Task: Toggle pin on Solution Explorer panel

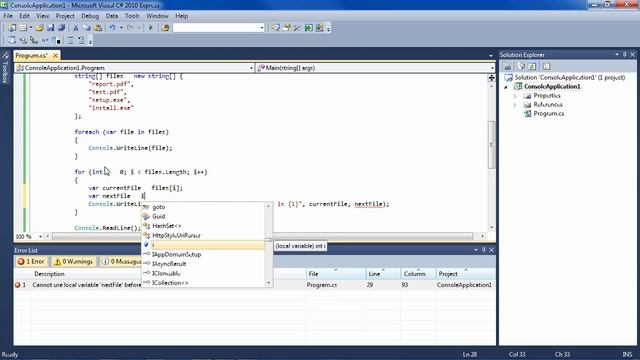Action: tap(624, 55)
